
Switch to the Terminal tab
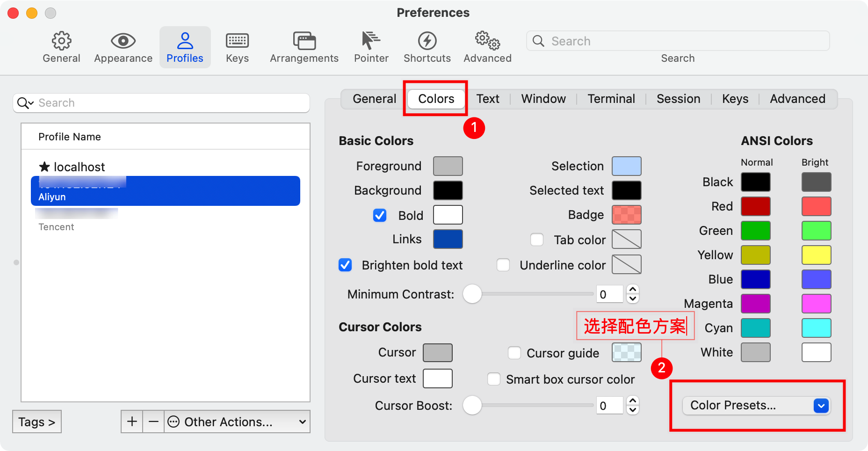pos(611,99)
